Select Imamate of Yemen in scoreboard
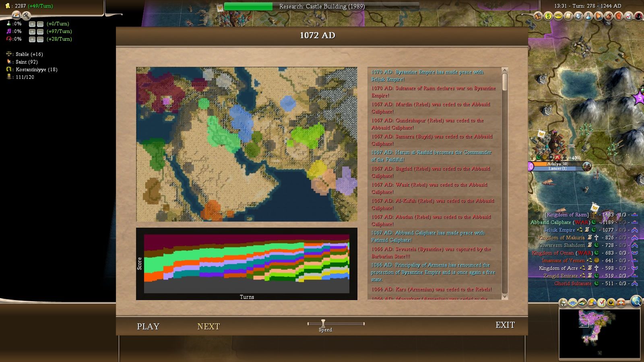The height and width of the screenshot is (362, 644). [x=563, y=261]
